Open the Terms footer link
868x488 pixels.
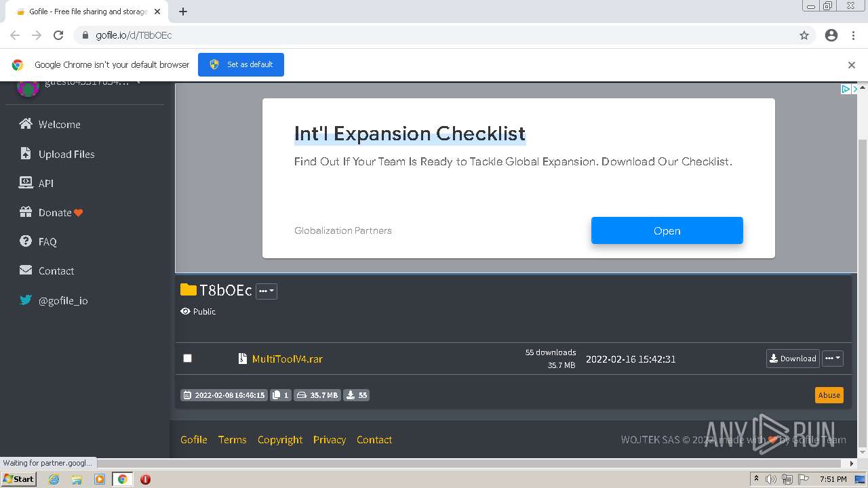click(232, 439)
